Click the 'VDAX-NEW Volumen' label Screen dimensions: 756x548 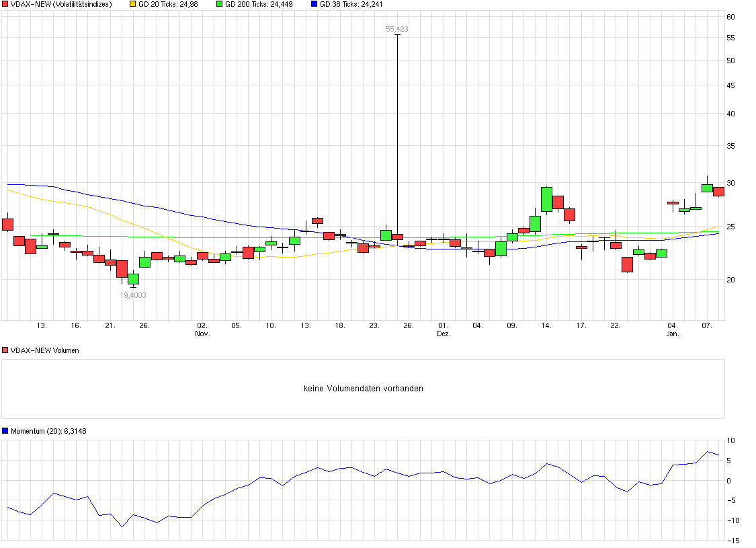click(x=45, y=351)
